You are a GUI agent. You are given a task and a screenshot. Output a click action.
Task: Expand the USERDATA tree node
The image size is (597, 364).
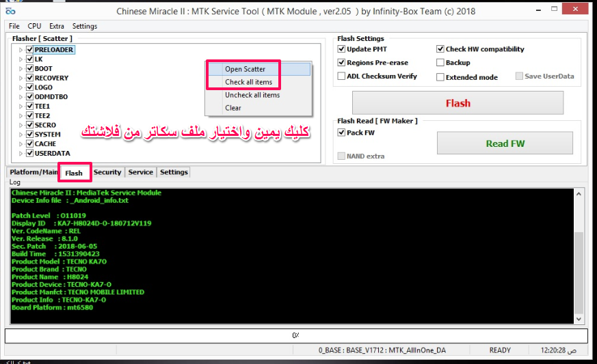(21, 154)
